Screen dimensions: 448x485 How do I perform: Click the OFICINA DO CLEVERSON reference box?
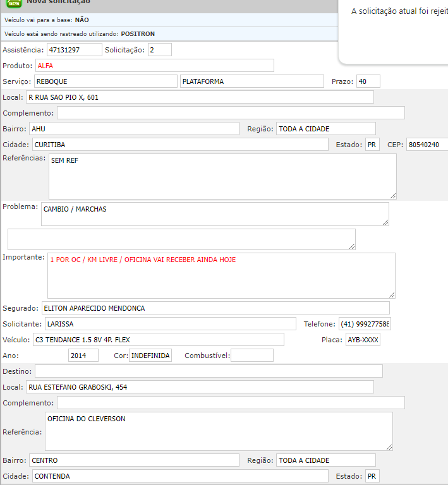coord(219,431)
